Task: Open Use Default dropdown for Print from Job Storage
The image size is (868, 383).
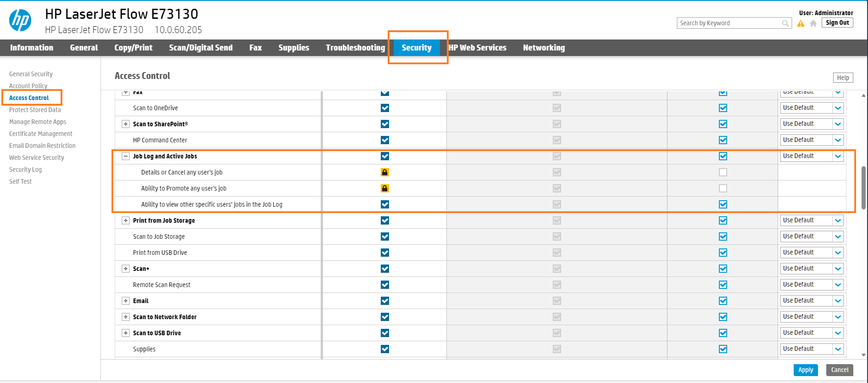Action: tap(812, 220)
